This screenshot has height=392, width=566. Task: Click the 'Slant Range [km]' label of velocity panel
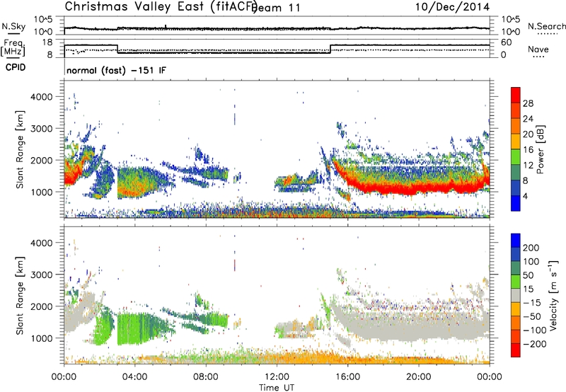point(20,295)
